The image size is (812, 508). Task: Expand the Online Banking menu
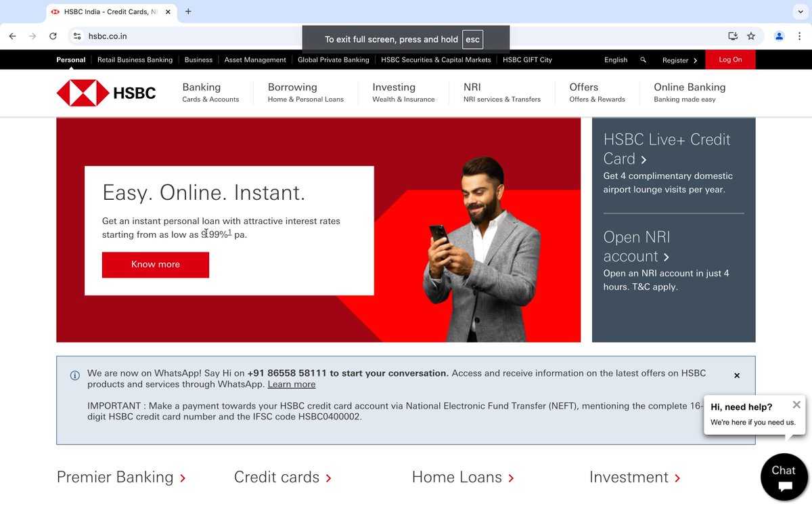[690, 93]
